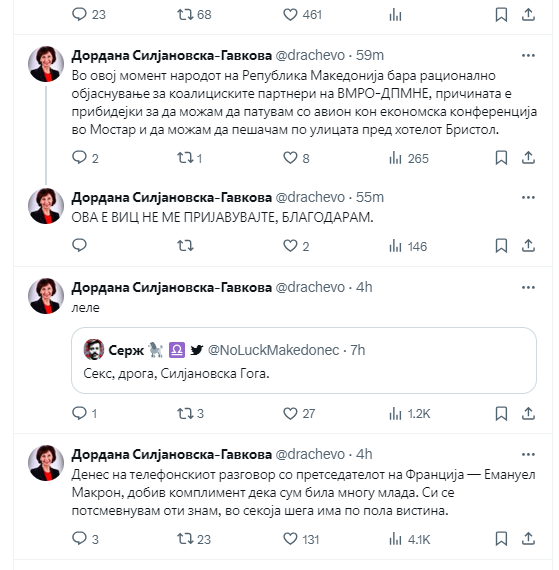The width and height of the screenshot is (559, 570).
Task: Open @drachevo handle on 59m tweet
Action: pyautogui.click(x=310, y=55)
